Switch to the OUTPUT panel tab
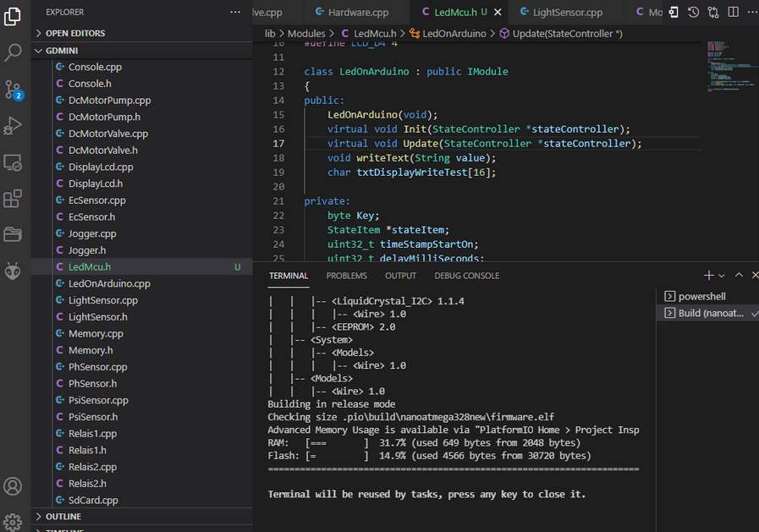 click(400, 276)
